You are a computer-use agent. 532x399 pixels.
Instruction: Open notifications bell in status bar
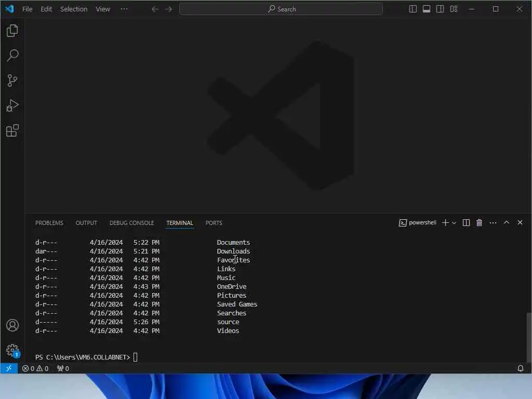[x=521, y=368]
